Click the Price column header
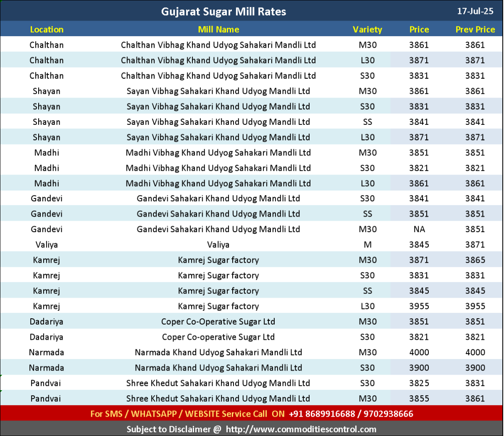The image size is (504, 436). 419,29
